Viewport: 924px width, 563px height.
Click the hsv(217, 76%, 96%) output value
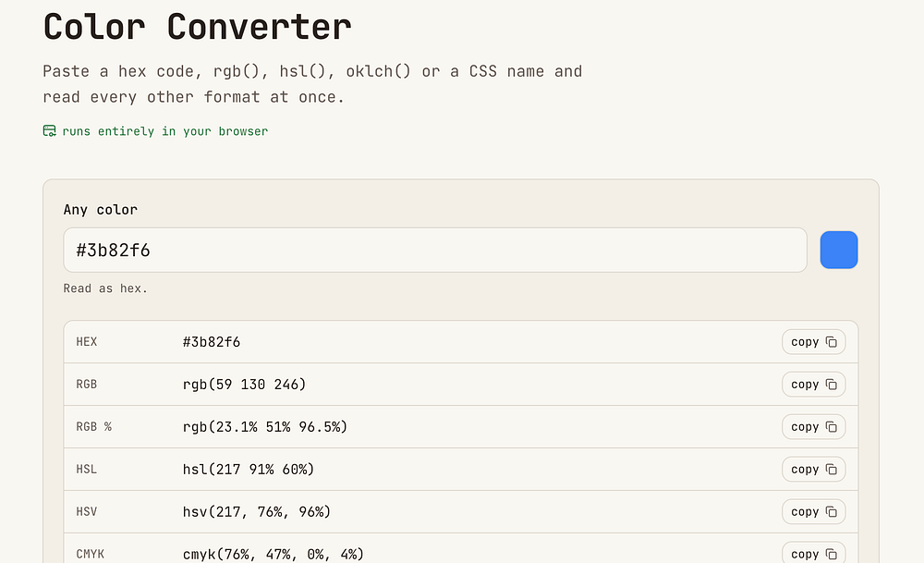coord(257,512)
